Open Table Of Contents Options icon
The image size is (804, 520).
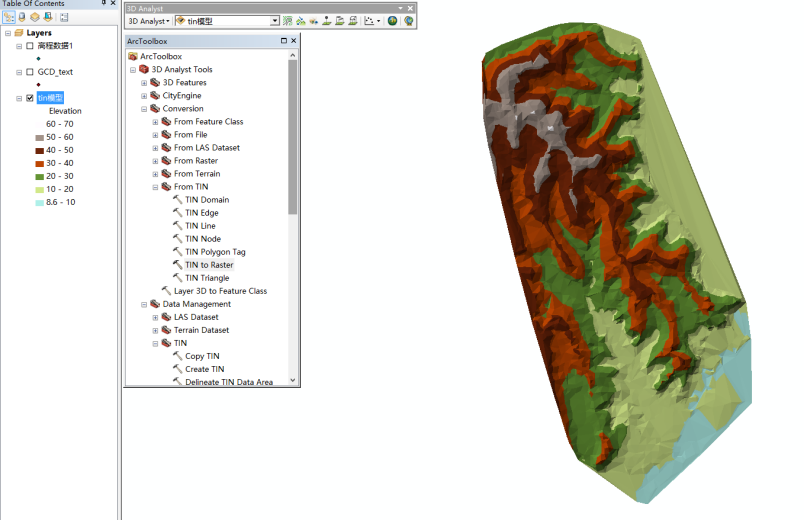(64, 17)
